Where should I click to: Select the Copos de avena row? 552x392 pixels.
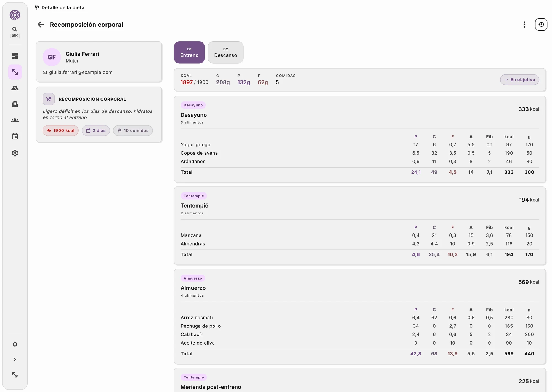pyautogui.click(x=360, y=153)
